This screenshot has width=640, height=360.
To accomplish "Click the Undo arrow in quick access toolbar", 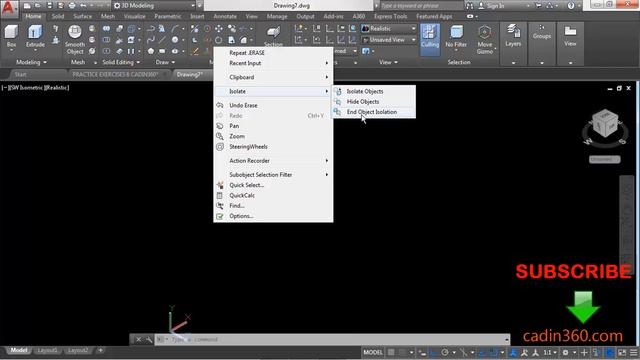I will tap(83, 6).
